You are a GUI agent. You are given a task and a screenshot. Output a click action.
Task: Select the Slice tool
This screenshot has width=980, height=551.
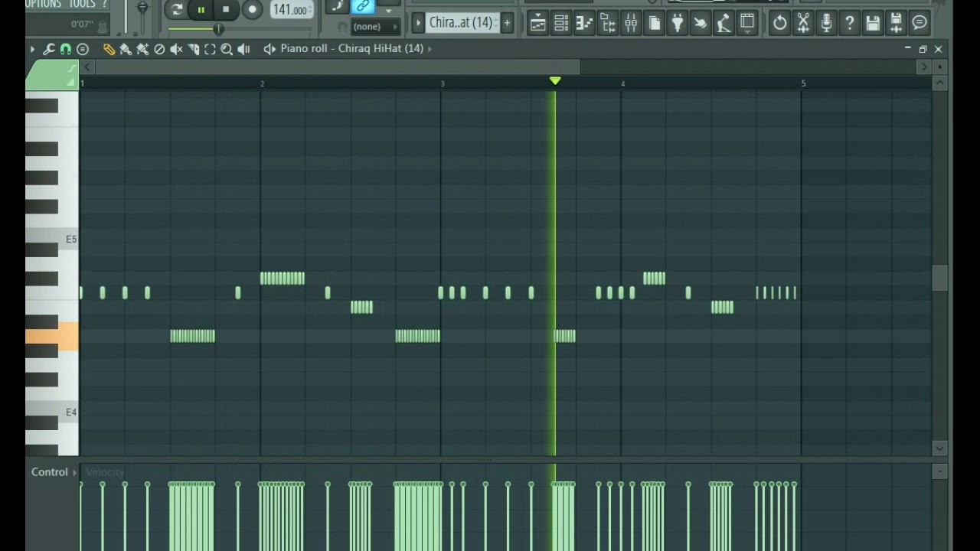(x=193, y=49)
